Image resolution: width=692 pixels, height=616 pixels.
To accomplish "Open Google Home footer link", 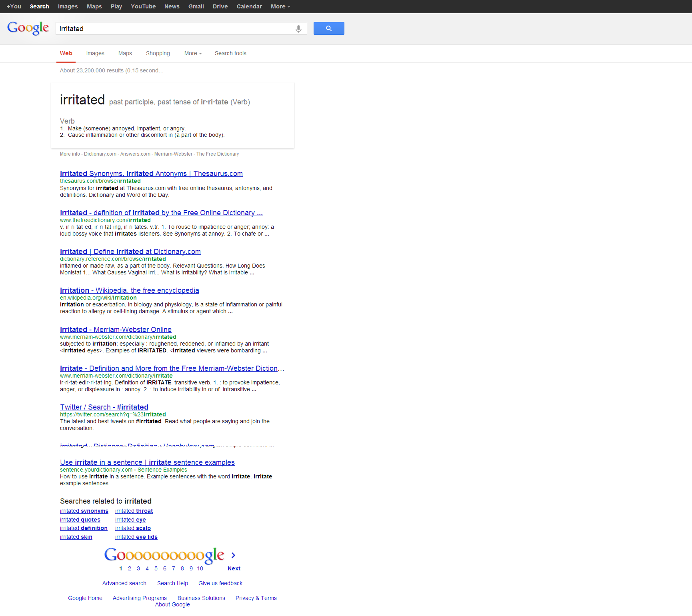I will (x=85, y=598).
